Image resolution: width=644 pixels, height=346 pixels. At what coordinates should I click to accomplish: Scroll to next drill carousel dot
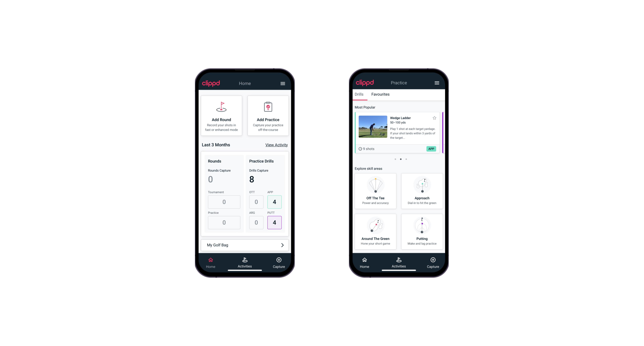pos(406,159)
